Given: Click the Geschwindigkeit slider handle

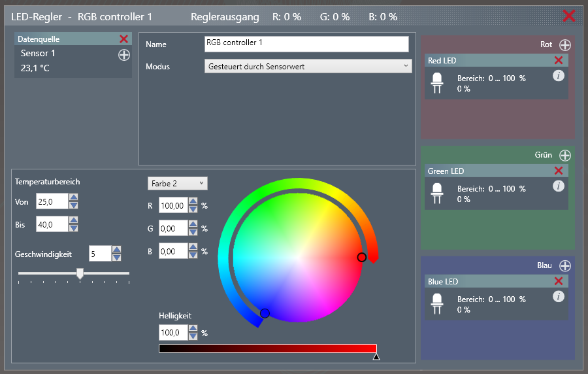Looking at the screenshot, I should point(80,273).
